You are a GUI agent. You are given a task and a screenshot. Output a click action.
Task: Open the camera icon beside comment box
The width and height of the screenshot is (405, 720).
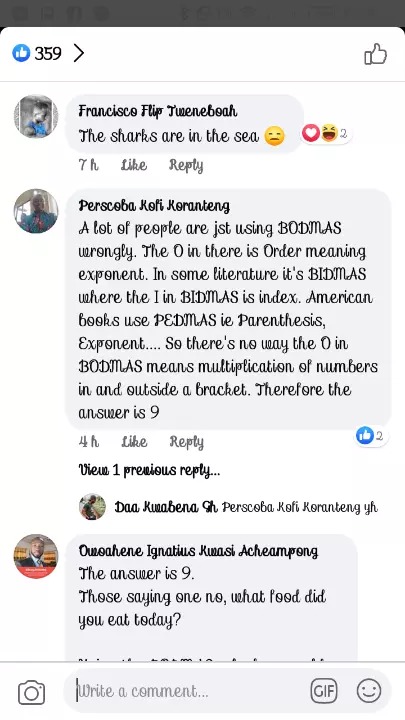point(31,693)
